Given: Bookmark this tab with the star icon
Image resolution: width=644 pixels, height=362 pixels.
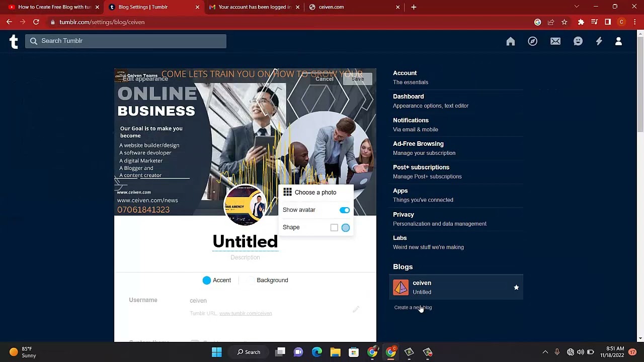Looking at the screenshot, I should 565,22.
